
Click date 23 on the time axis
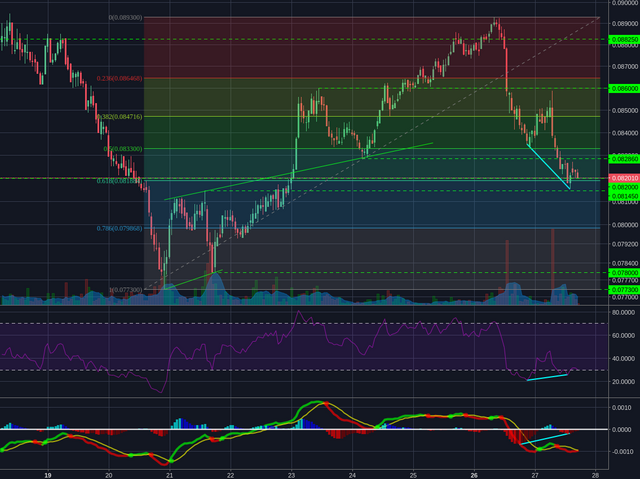point(291,475)
